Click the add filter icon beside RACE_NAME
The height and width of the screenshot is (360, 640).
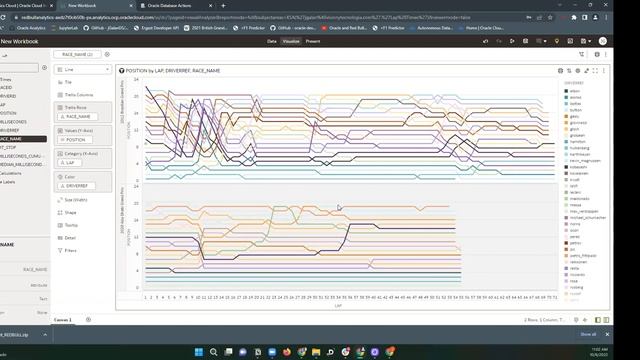pyautogui.click(x=107, y=54)
